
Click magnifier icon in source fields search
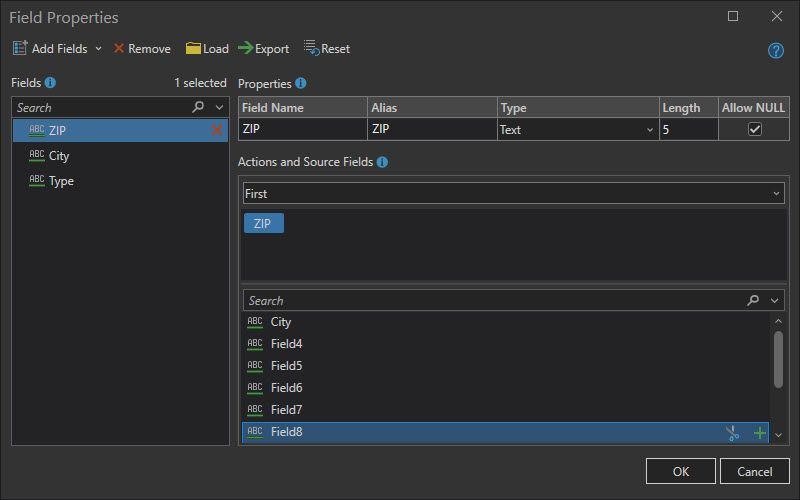coord(753,300)
